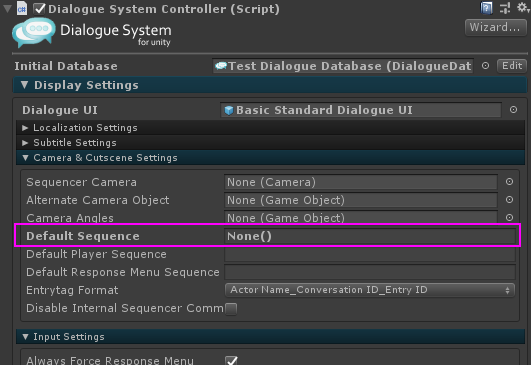
Task: Click the C# script icon in header
Action: coord(22,9)
